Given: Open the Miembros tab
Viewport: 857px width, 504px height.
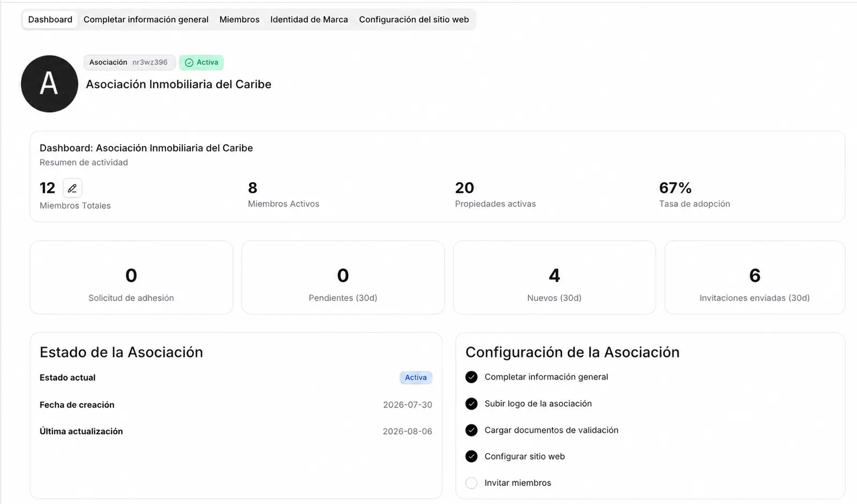Looking at the screenshot, I should [239, 19].
